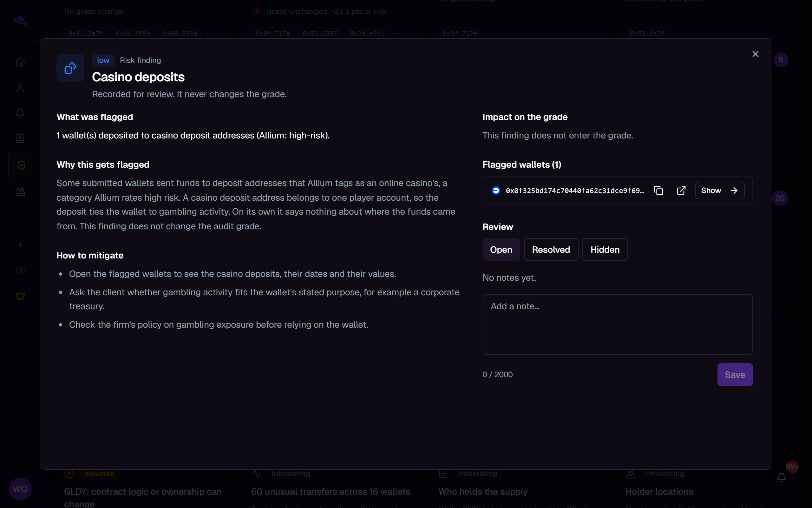This screenshot has width=812, height=508.
Task: Click the purple 8 count badge
Action: (x=781, y=60)
